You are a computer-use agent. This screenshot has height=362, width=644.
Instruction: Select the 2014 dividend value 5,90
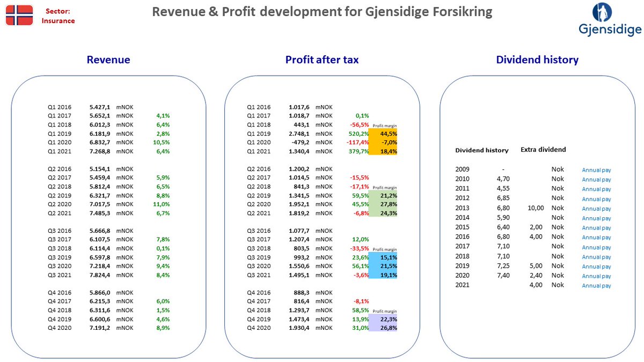coord(503,217)
